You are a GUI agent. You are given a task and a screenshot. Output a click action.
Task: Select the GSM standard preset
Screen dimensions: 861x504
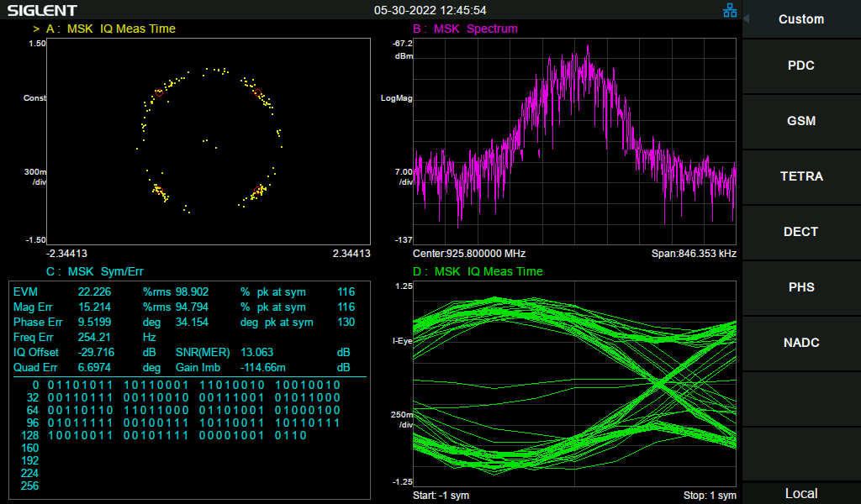(801, 121)
